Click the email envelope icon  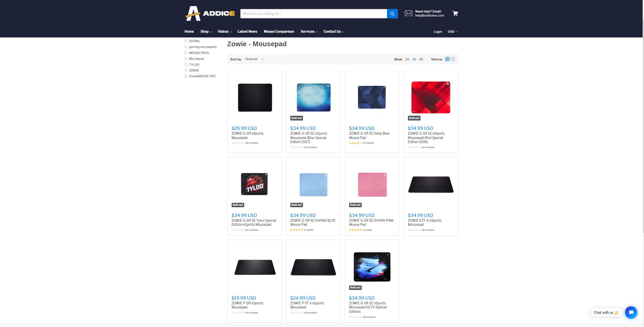408,13
